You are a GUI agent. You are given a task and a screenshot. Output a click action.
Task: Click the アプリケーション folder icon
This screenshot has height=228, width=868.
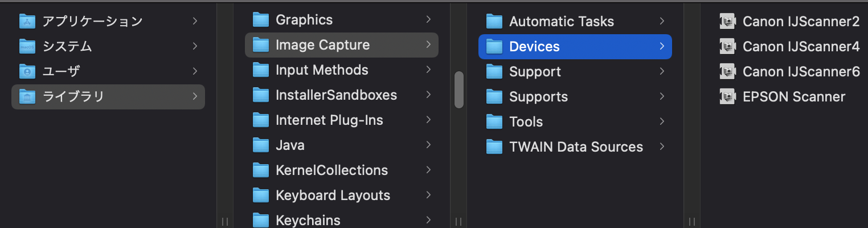[27, 22]
